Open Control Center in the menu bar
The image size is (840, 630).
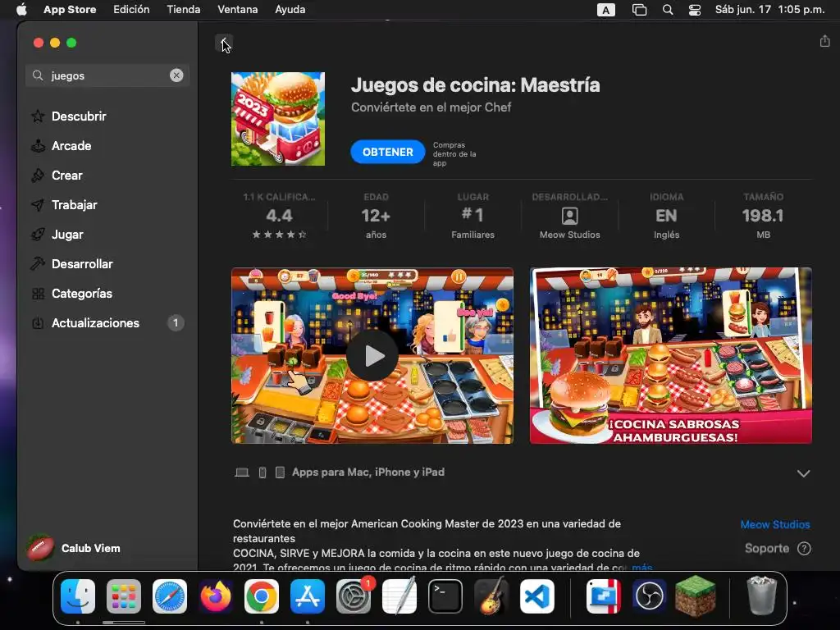(x=694, y=10)
